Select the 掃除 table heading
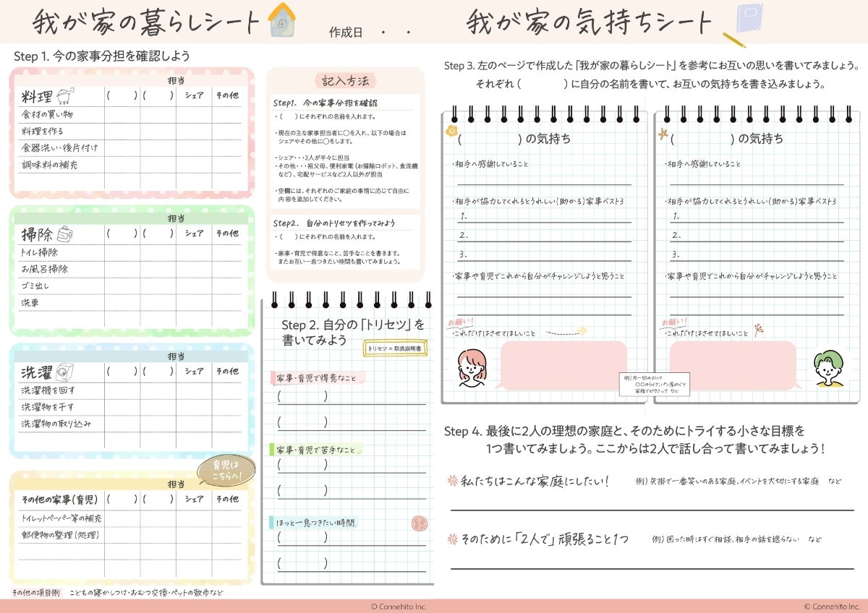Screen dimensions: 868x613 (x=37, y=235)
